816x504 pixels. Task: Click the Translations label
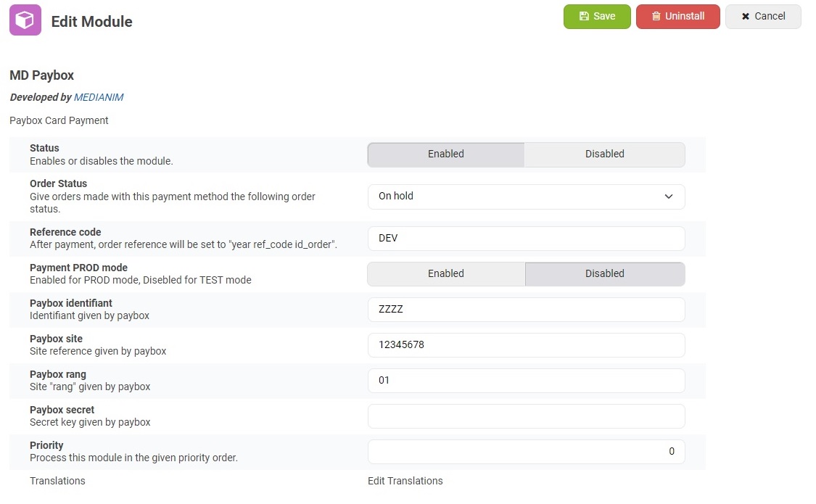point(57,481)
